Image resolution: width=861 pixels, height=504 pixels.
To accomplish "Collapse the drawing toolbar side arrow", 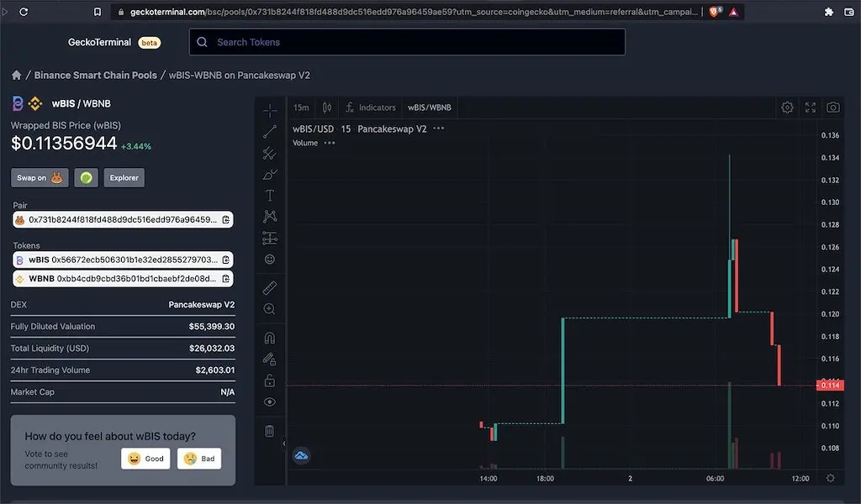I will [x=284, y=444].
